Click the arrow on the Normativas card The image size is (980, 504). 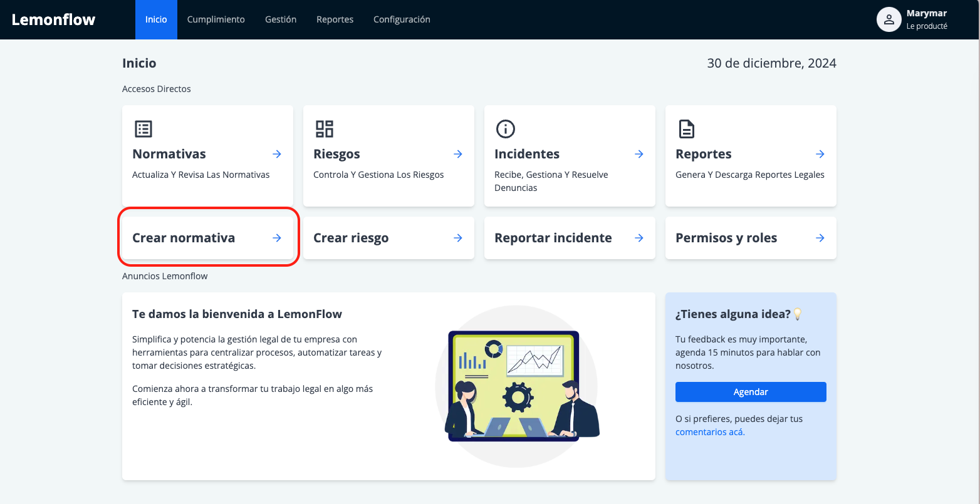(277, 154)
